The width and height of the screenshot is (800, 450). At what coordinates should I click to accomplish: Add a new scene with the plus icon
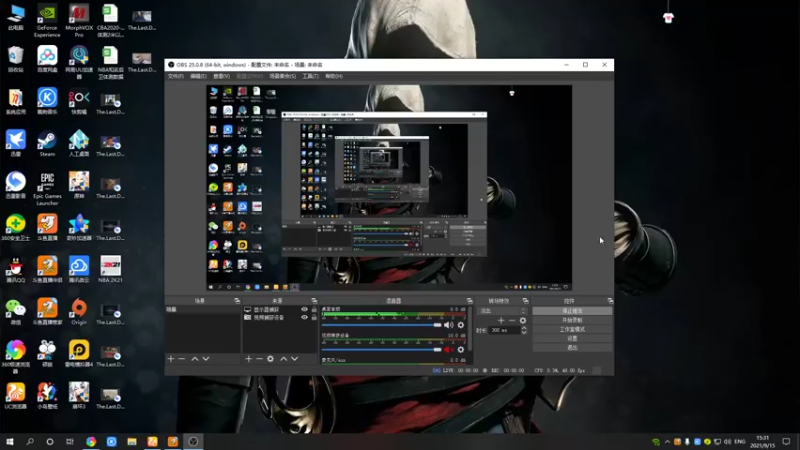click(171, 359)
